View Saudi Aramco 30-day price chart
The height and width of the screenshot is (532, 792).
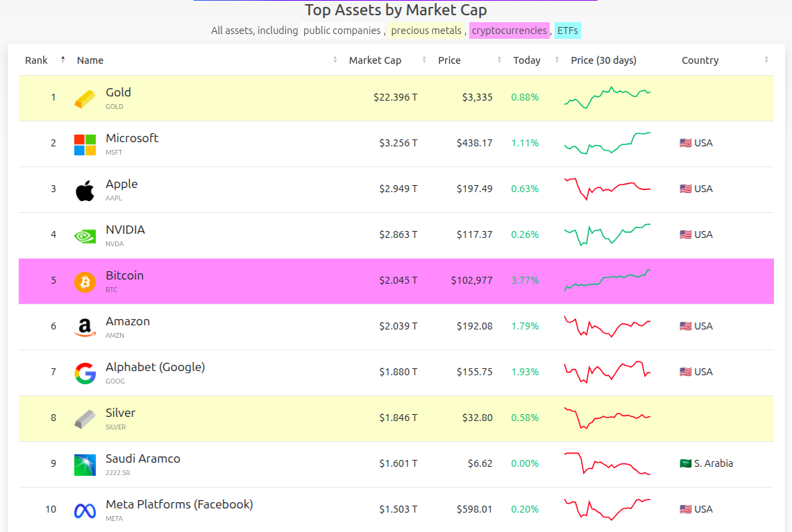point(607,463)
